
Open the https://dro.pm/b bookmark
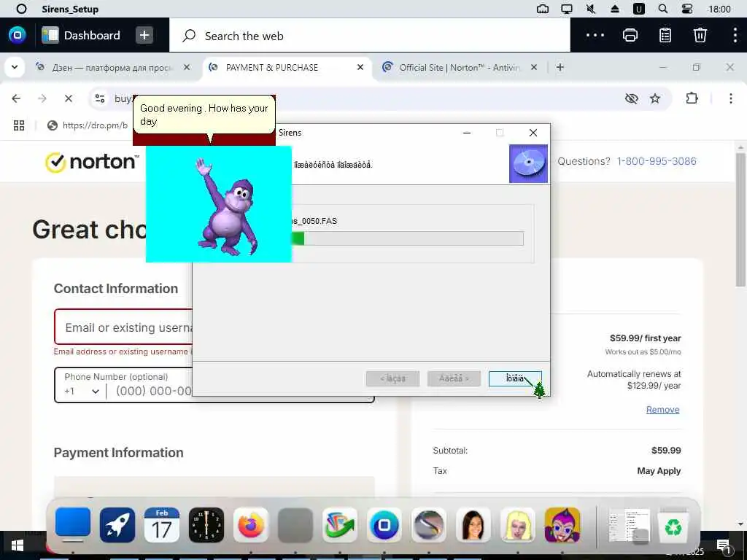[88, 125]
